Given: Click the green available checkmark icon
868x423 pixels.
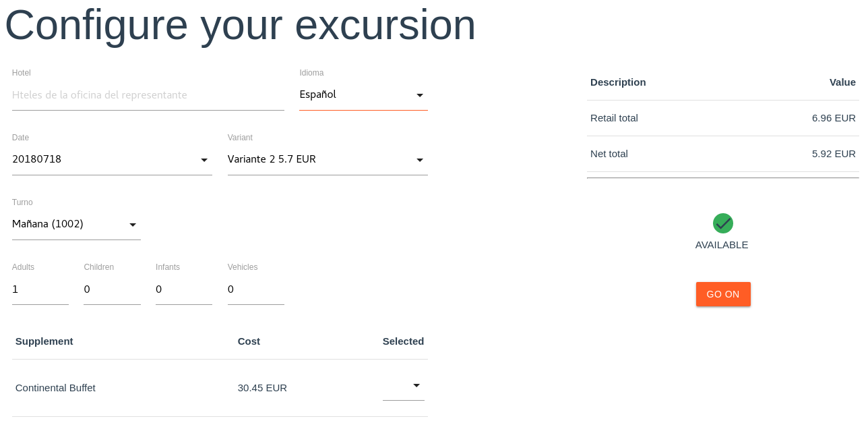Looking at the screenshot, I should point(722,223).
